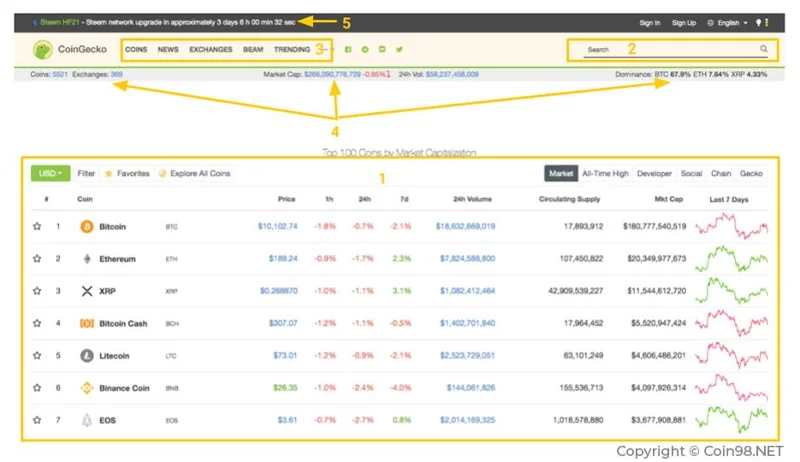Click the Exchanges count 369 link

point(116,74)
